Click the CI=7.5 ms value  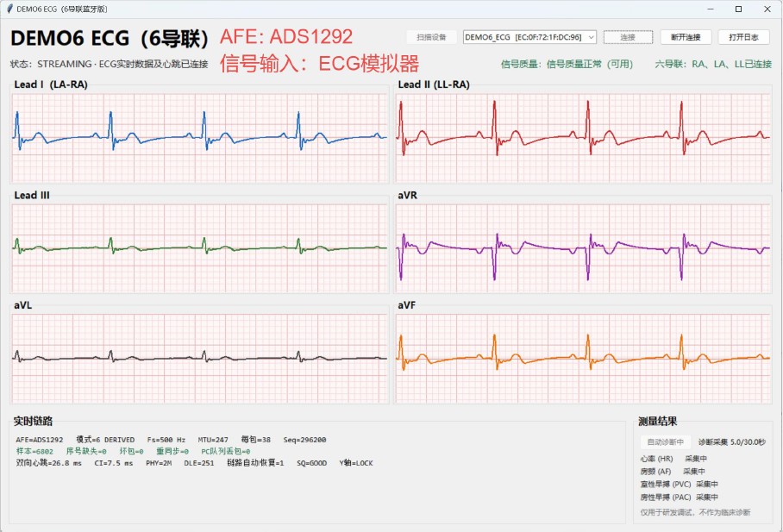point(114,463)
